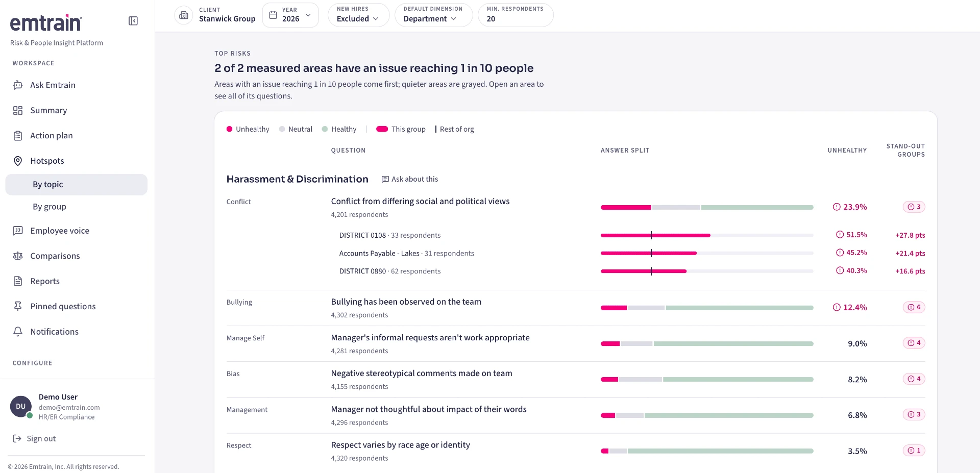Open question Manager's informal requests aren't work appropriate
Screen dimensions: 980x473
tap(430, 337)
